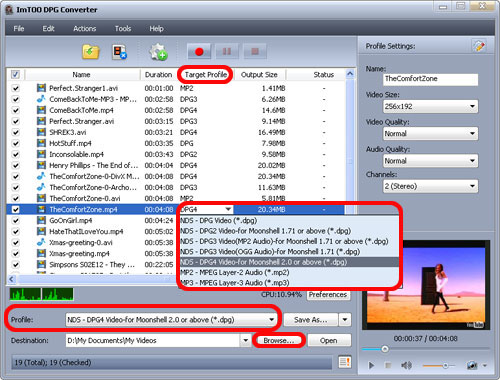
Task: Click the Browse... button
Action: tap(279, 340)
